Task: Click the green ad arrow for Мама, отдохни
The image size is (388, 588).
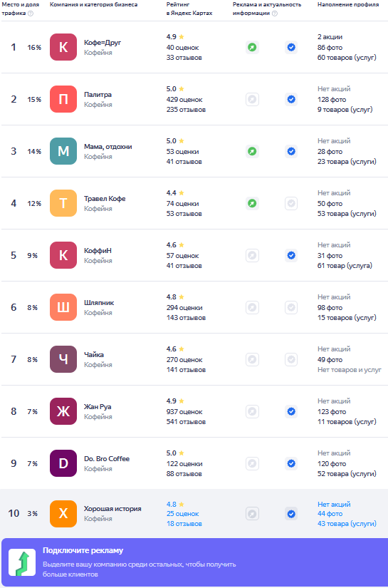Action: point(252,152)
